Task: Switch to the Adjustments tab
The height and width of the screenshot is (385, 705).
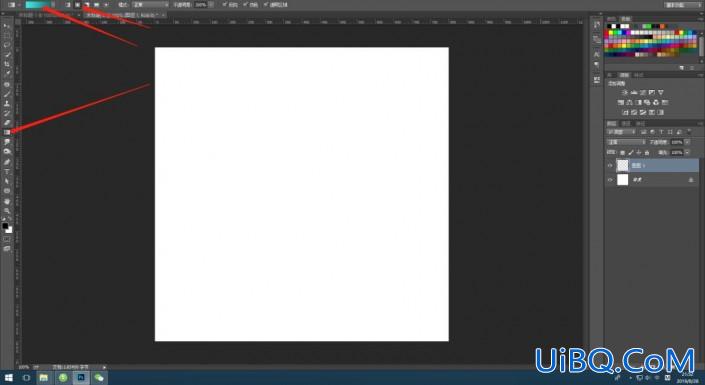Action: tap(624, 75)
